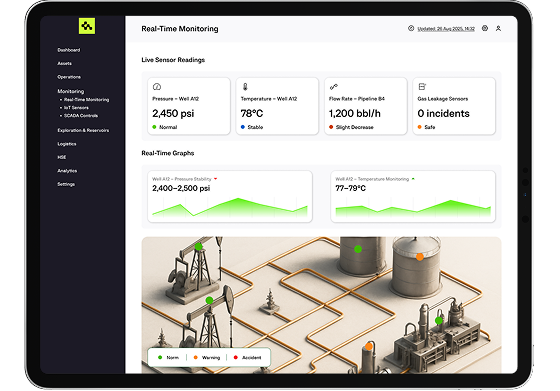Select the Accident legend item on map

point(248,357)
